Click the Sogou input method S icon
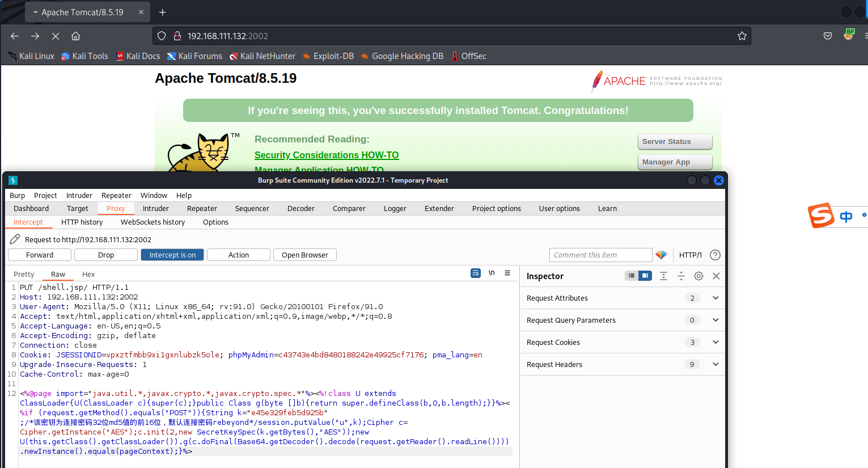Screen dimensions: 868x468 click(x=821, y=215)
